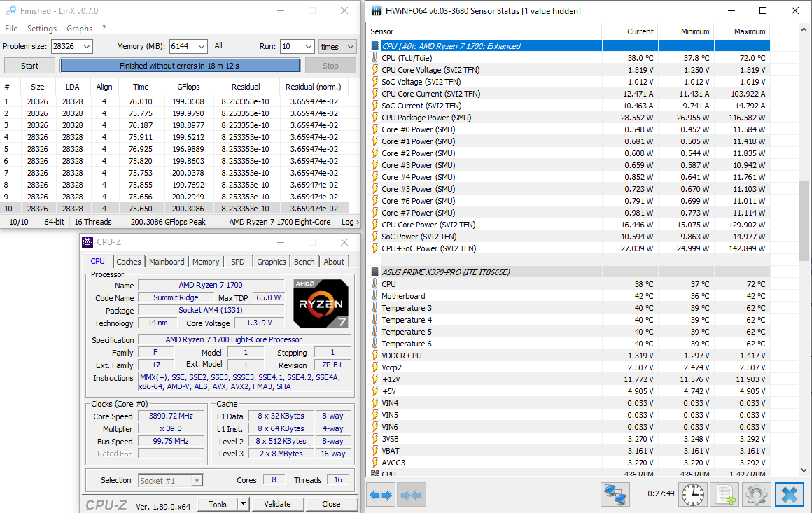Click lightning icon beside SoC Power sensor
812x513 pixels.
coord(375,237)
